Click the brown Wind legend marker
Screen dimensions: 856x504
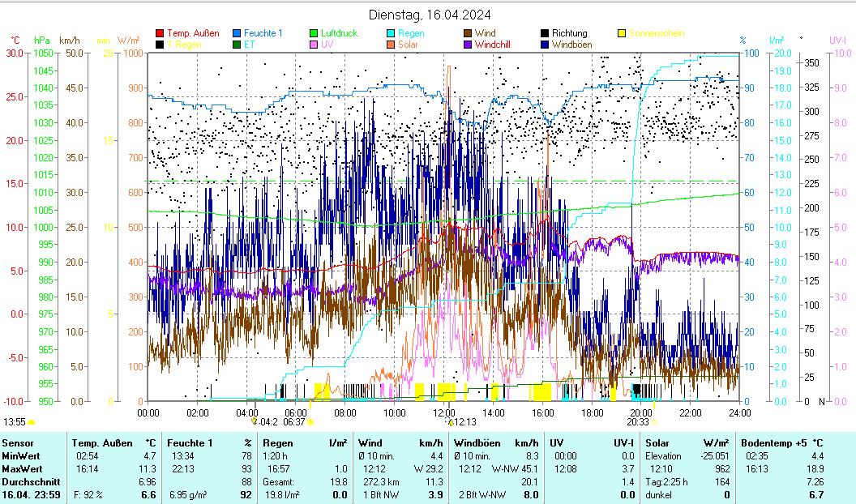(x=468, y=33)
